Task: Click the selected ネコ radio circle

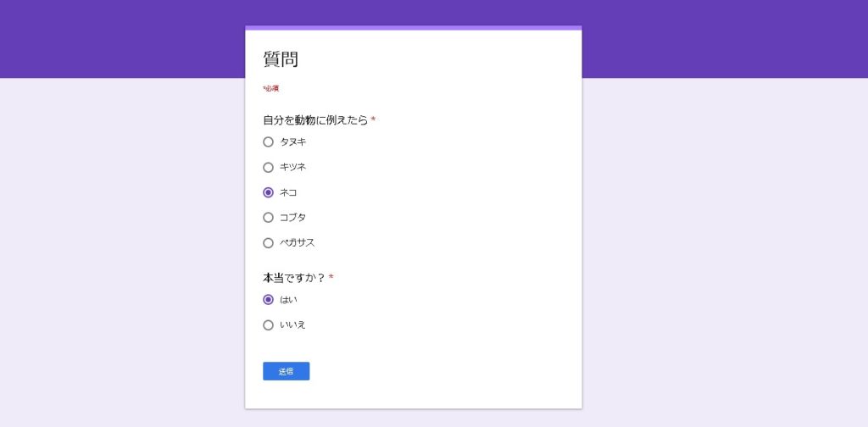Action: [269, 192]
